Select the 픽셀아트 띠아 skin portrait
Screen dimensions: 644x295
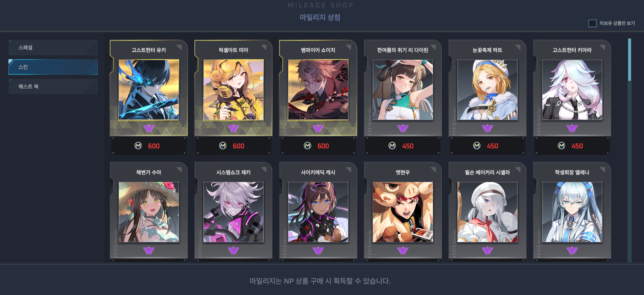(233, 90)
